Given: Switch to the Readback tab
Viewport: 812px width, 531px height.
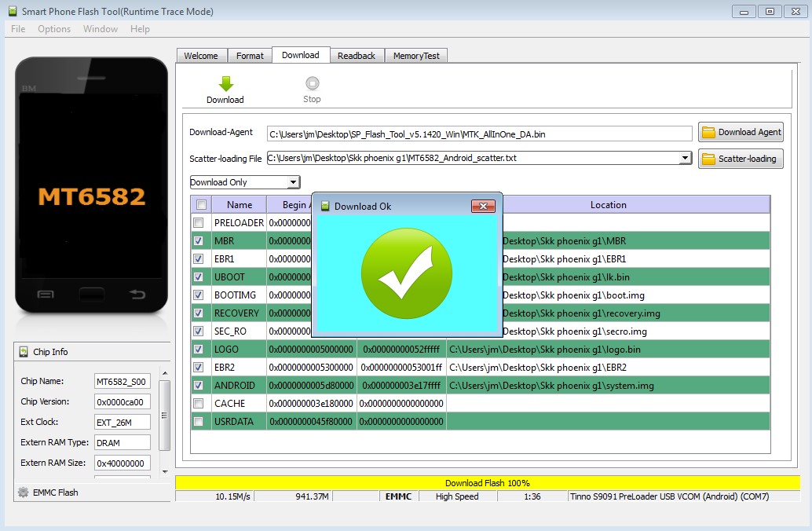Looking at the screenshot, I should pyautogui.click(x=357, y=56).
